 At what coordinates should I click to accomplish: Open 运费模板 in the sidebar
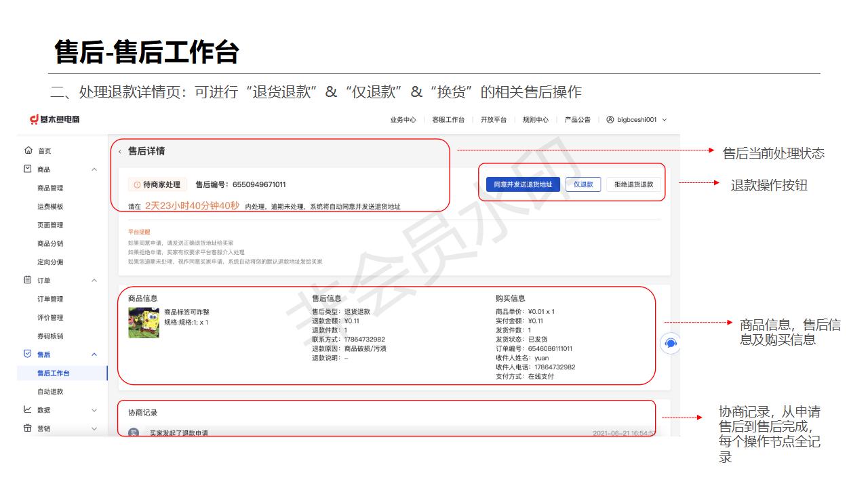click(x=50, y=207)
